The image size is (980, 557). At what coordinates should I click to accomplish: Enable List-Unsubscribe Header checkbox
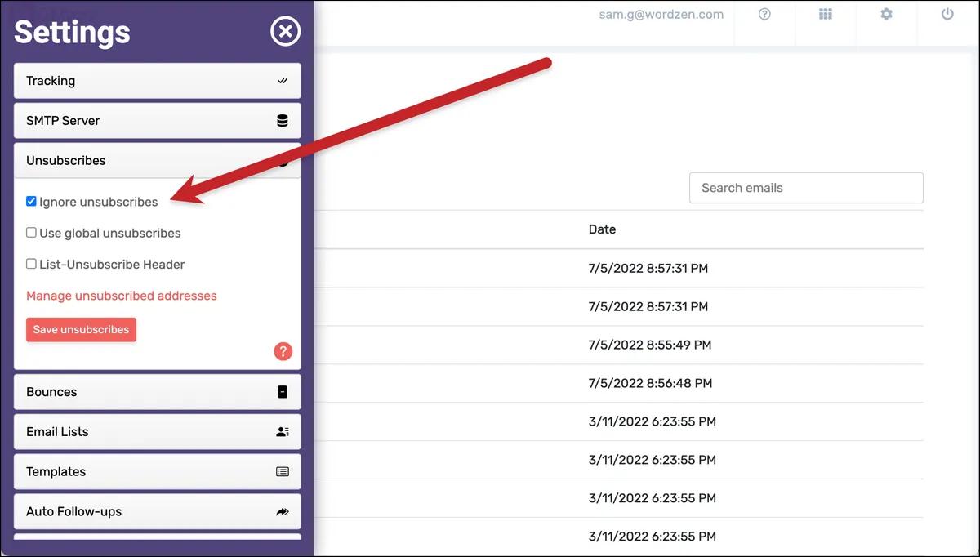(31, 264)
